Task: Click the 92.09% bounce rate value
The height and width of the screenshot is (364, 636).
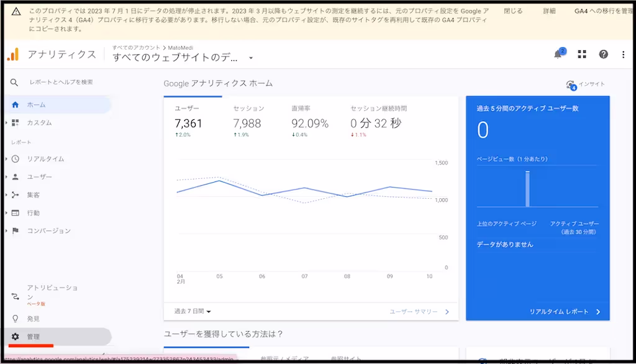Action: 310,124
